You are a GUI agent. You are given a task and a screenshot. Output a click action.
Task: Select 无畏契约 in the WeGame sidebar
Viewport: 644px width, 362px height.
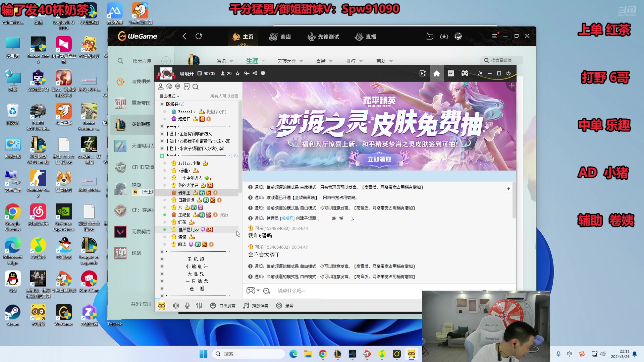pos(132,232)
